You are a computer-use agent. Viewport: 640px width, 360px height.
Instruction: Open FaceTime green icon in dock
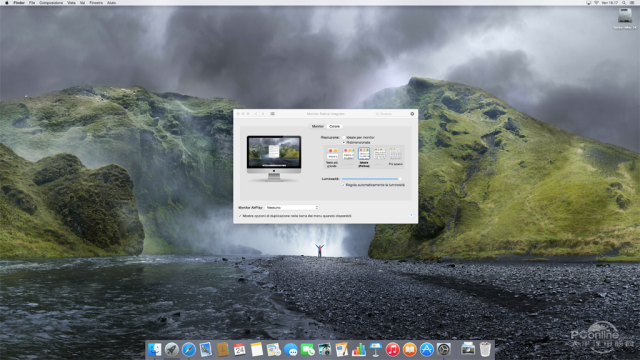(307, 349)
